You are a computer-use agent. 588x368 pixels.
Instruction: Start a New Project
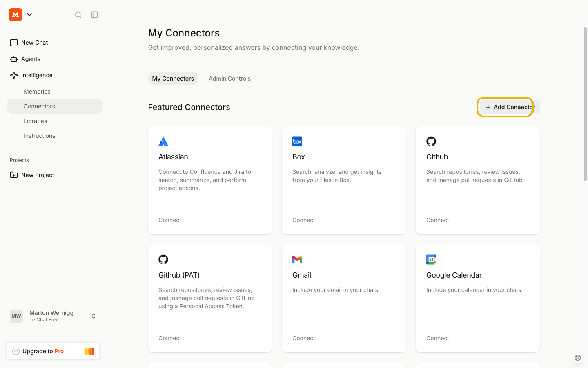pos(38,175)
